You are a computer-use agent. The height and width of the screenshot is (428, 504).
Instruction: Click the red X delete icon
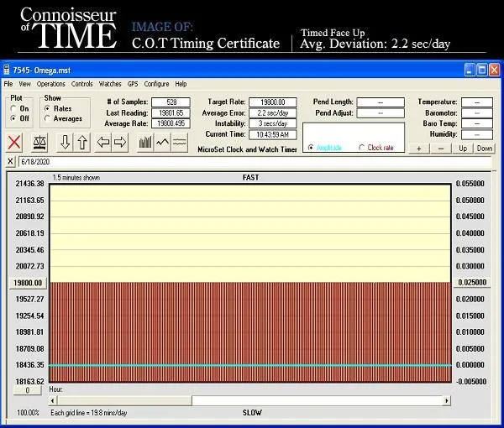click(x=14, y=142)
